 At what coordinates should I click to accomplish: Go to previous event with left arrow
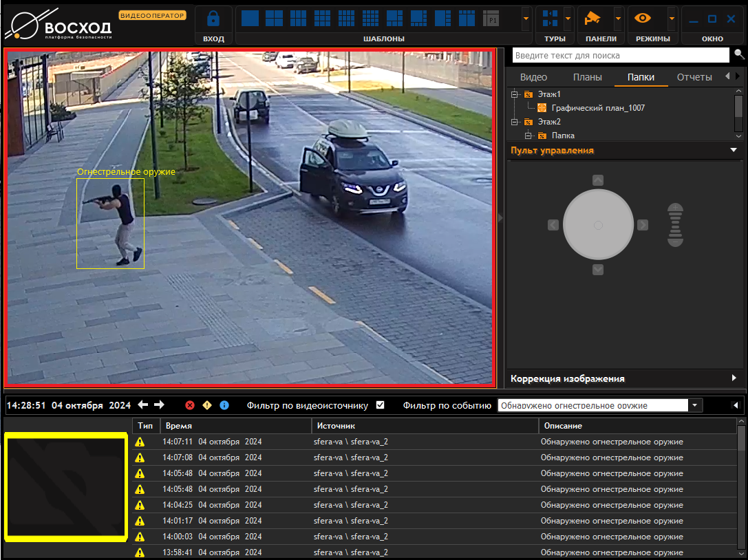143,405
